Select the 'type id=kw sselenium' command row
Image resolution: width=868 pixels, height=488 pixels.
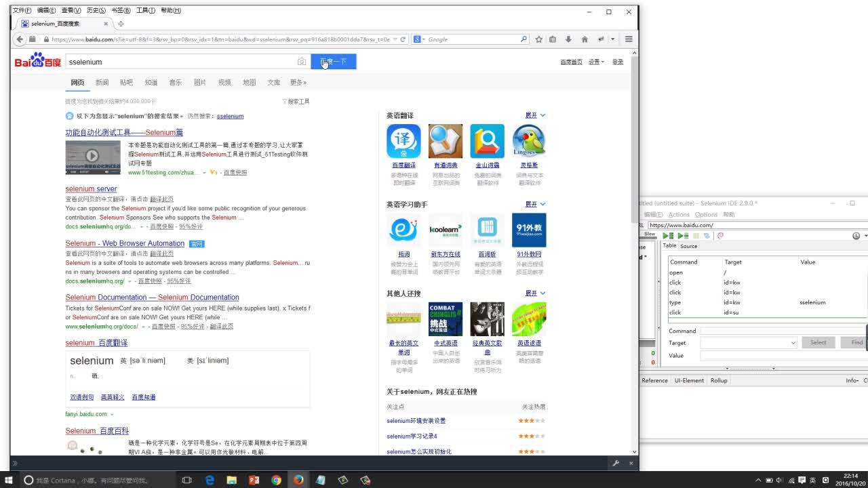click(767, 302)
